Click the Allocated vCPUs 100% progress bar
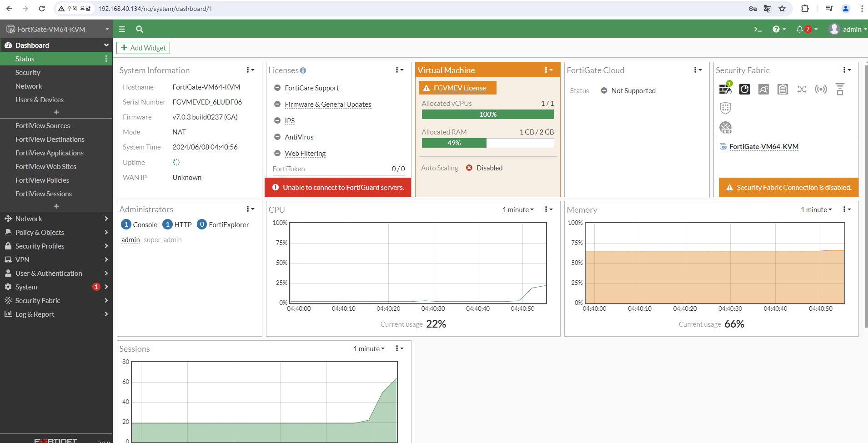 pyautogui.click(x=488, y=114)
